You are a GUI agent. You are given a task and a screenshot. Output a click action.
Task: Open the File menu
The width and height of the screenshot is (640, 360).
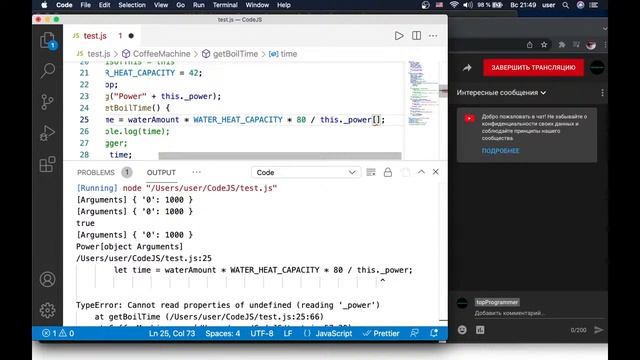click(x=85, y=5)
